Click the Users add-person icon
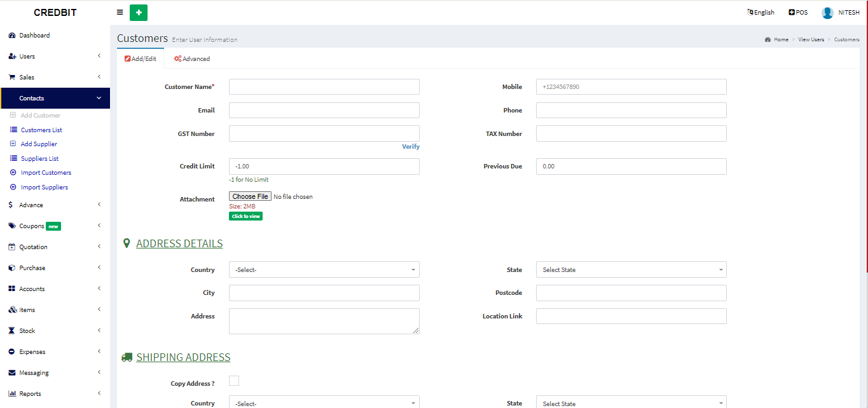The width and height of the screenshot is (868, 408). point(12,57)
